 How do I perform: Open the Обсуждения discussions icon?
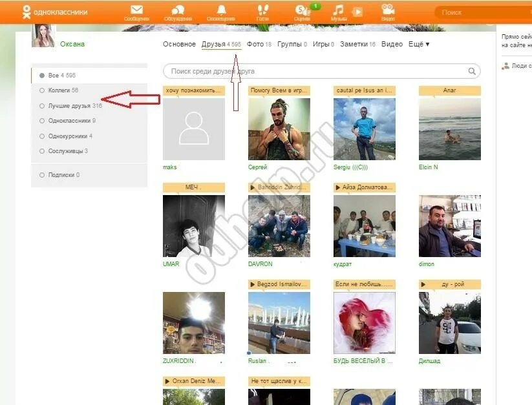(x=178, y=13)
